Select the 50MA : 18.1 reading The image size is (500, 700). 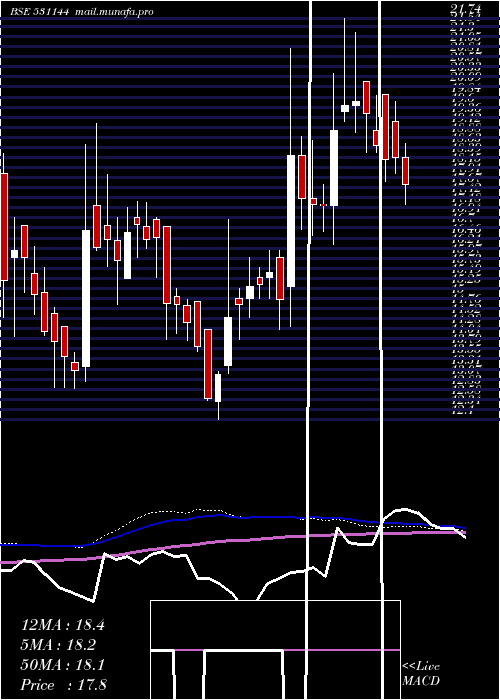click(x=63, y=665)
